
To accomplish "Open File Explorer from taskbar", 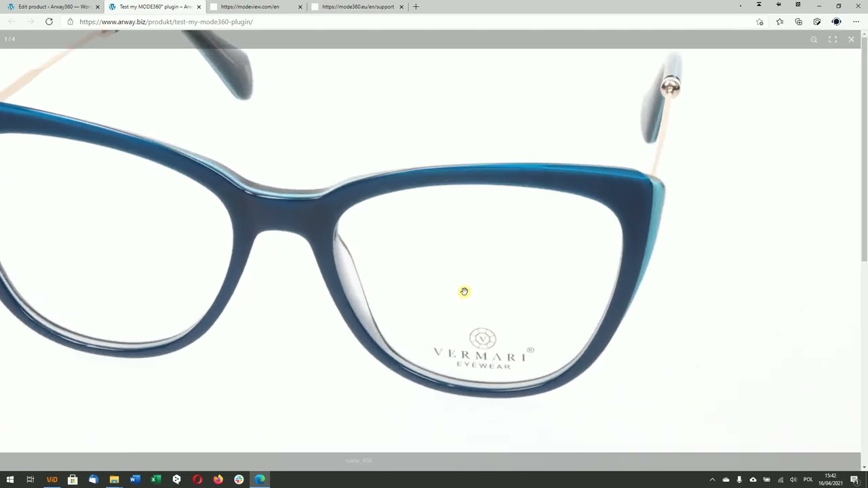I will [114, 480].
